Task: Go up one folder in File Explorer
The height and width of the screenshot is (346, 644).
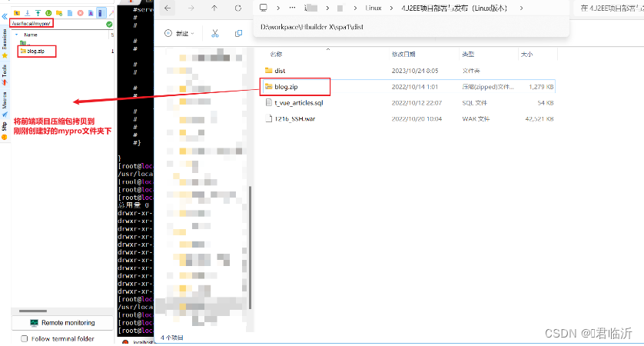Action: 214,8
